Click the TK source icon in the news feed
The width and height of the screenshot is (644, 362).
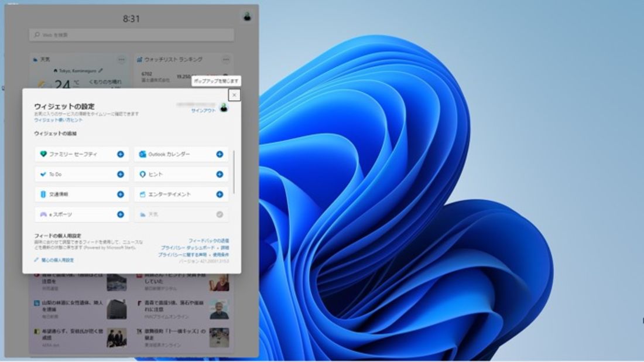pos(139,331)
